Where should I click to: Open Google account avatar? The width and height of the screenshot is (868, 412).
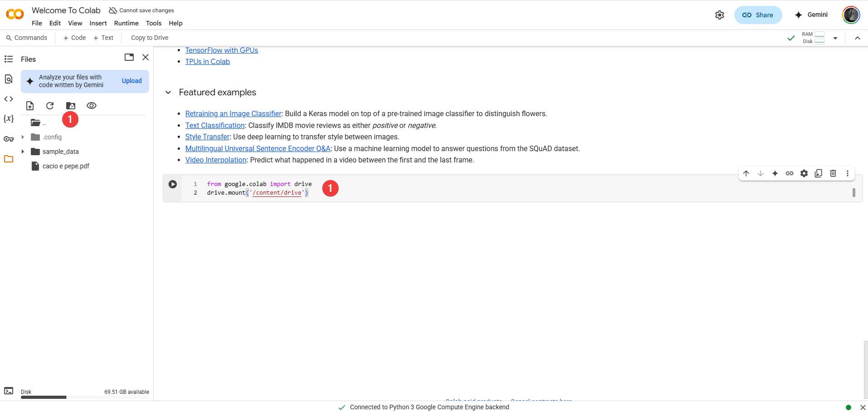pyautogui.click(x=851, y=15)
